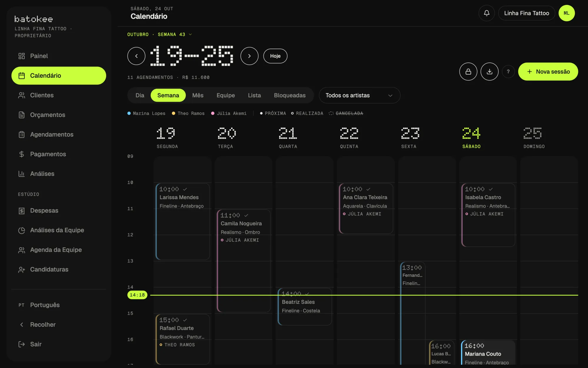Open Pagamentos in sidebar
Image resolution: width=588 pixels, height=368 pixels.
(59, 154)
